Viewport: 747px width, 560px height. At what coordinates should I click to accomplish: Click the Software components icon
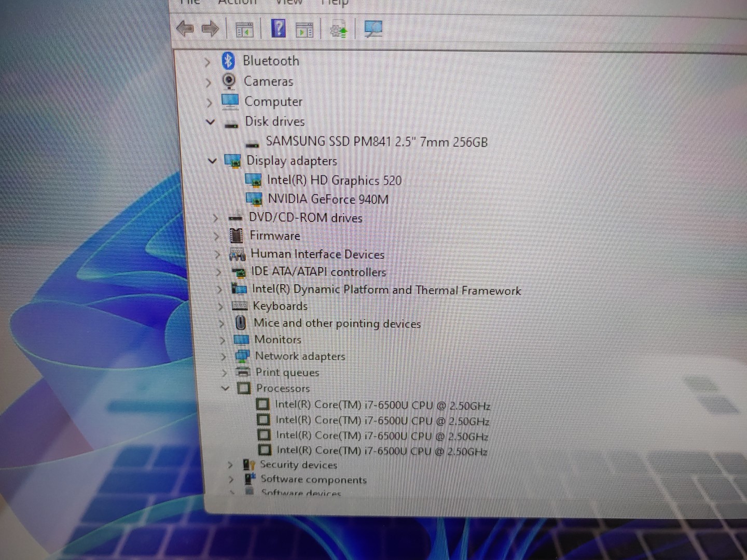[250, 479]
